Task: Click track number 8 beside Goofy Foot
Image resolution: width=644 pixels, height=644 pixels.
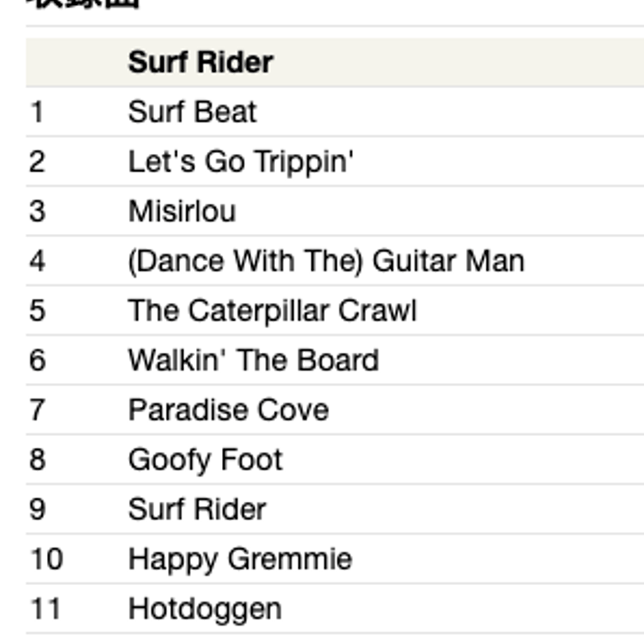Action: [37, 460]
